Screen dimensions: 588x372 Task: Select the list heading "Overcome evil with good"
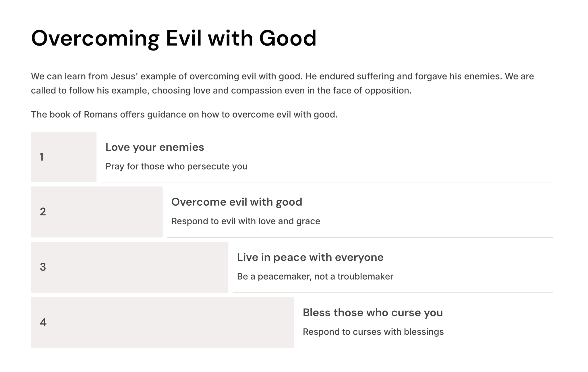point(237,202)
